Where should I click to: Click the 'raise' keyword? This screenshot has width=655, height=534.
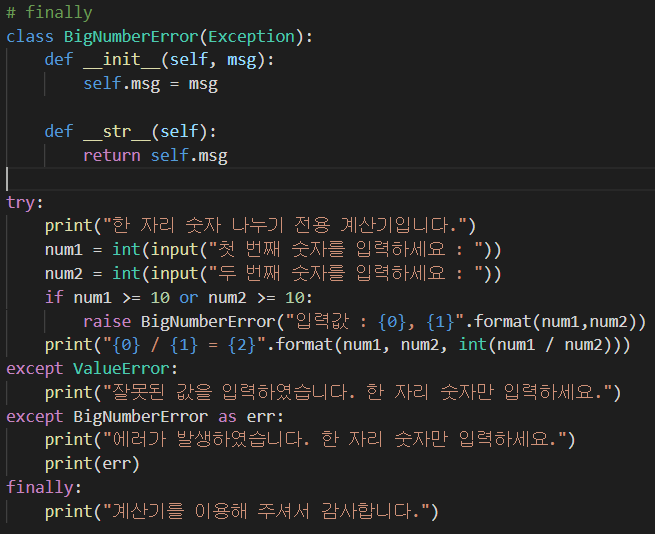(107, 321)
